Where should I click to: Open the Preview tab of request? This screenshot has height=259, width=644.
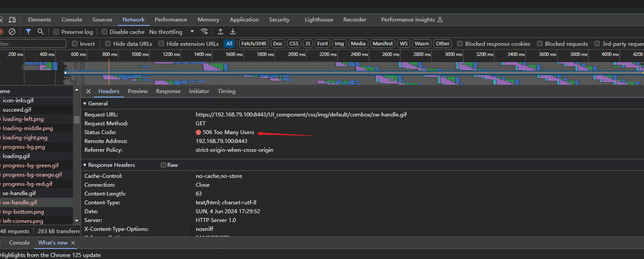click(138, 91)
